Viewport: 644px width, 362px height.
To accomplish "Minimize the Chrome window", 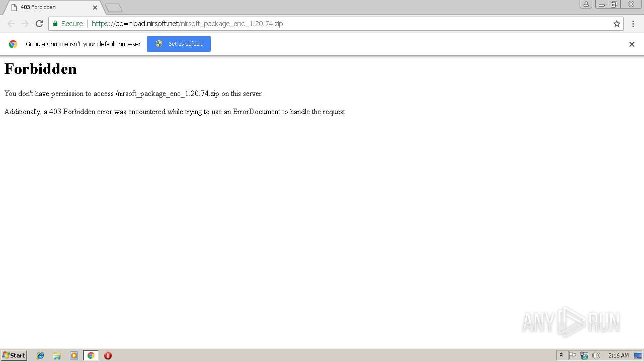I will pyautogui.click(x=601, y=4).
